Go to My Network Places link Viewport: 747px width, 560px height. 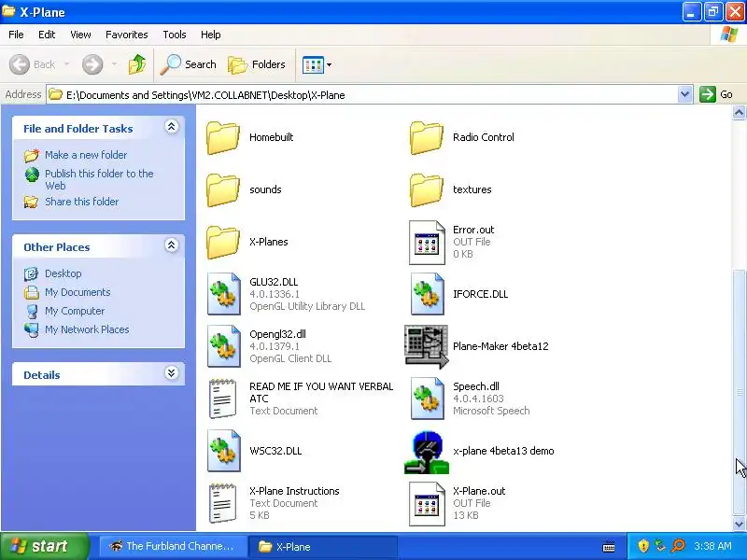(x=87, y=329)
